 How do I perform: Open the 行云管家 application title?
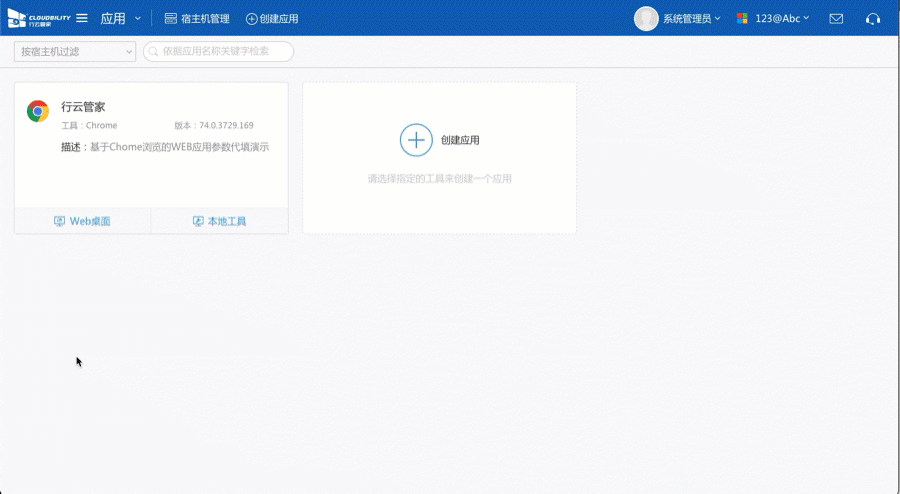point(83,107)
